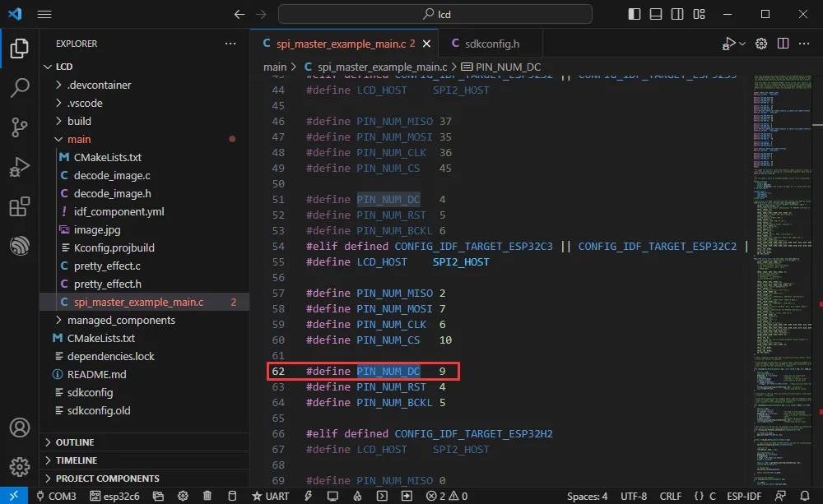Flash the device using the lightning icon

pos(309,495)
